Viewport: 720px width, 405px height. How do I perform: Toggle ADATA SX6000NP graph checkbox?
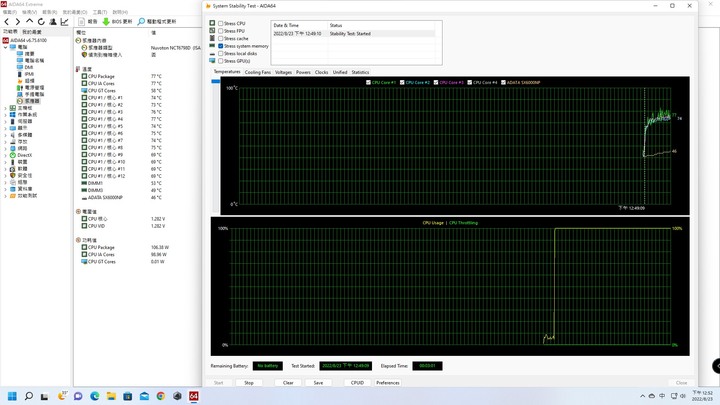(x=503, y=83)
